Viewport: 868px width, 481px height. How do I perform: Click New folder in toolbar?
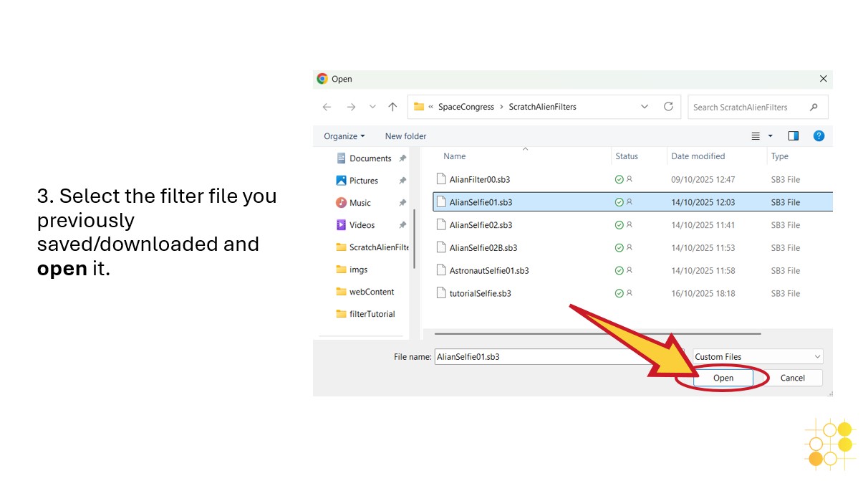point(405,136)
